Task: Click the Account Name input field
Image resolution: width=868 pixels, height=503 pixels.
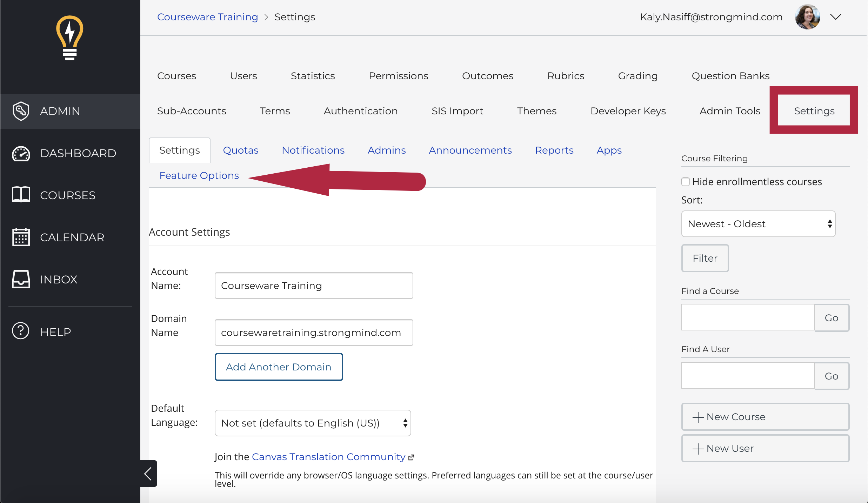Action: (314, 286)
